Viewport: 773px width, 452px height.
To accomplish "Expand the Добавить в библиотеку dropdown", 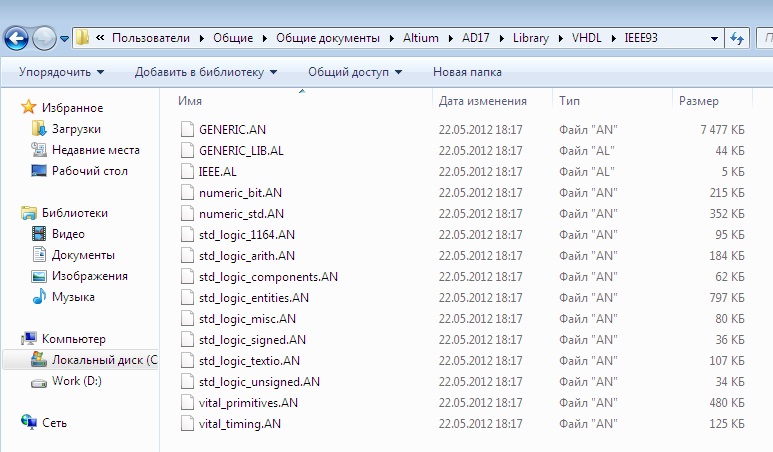I will pos(205,72).
